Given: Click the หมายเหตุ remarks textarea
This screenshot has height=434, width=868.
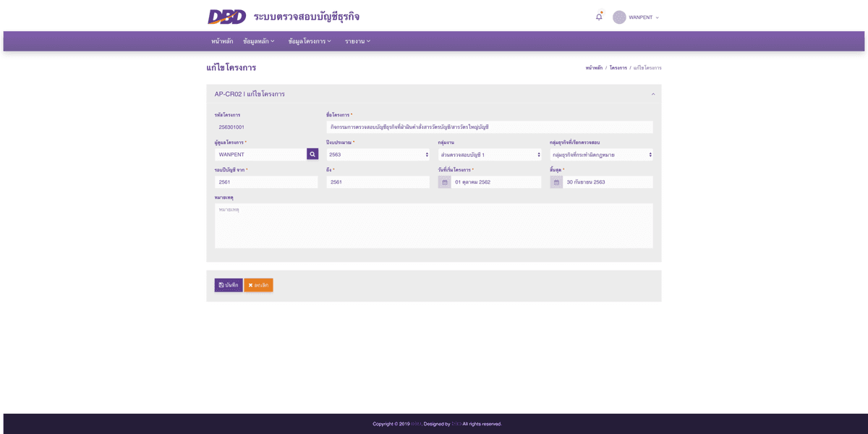Looking at the screenshot, I should [x=434, y=226].
